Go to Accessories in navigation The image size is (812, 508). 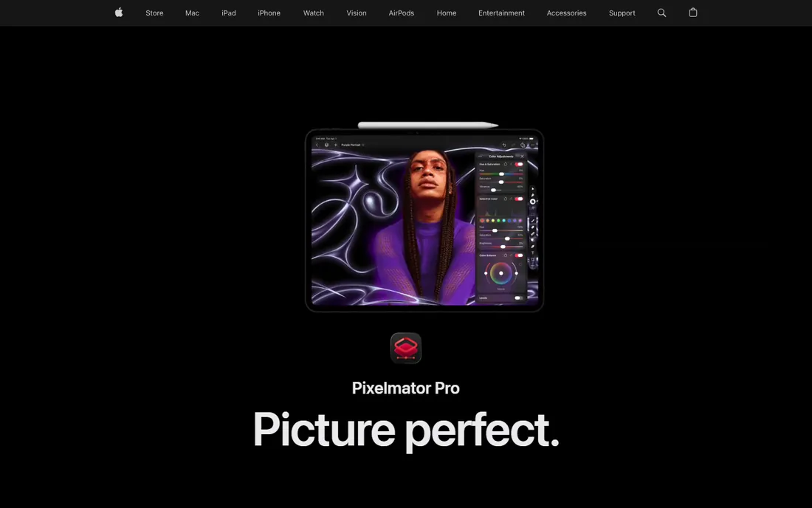coord(566,13)
